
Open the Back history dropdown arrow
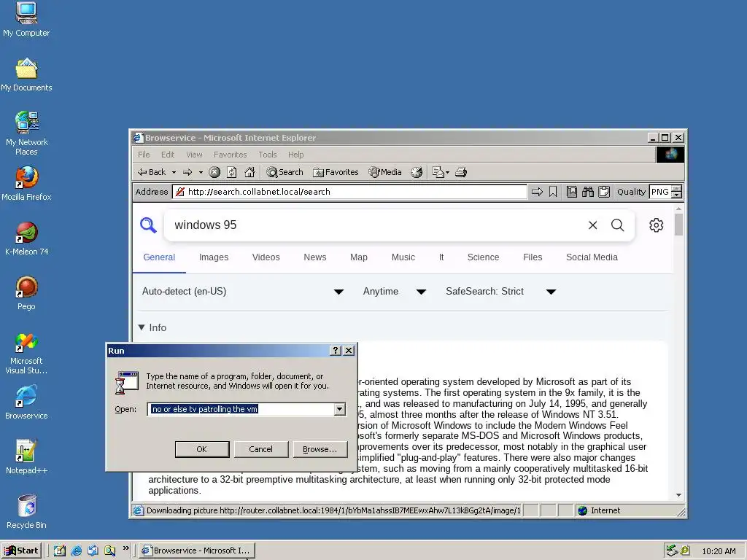pos(174,172)
